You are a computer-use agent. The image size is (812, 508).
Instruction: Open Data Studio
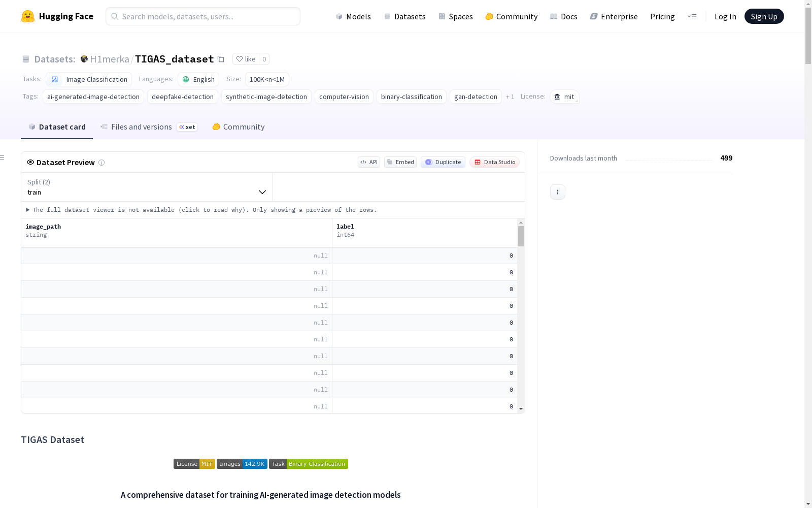click(x=495, y=162)
